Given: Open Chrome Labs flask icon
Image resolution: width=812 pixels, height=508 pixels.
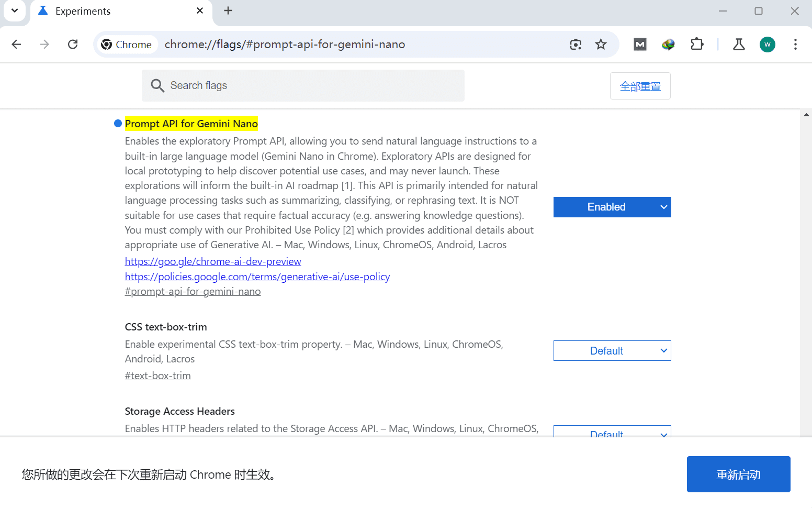Looking at the screenshot, I should tap(739, 45).
